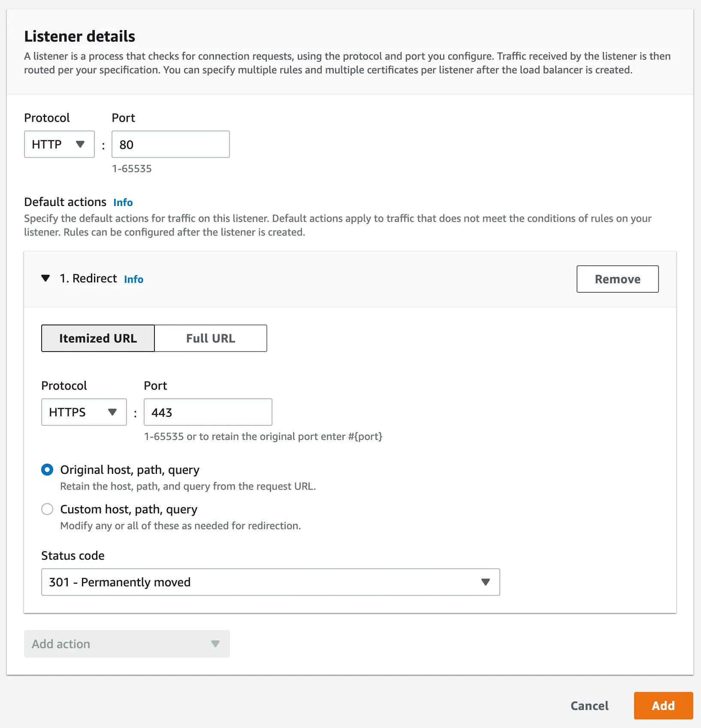Select Original host, path, query option
701x728 pixels.
[47, 470]
